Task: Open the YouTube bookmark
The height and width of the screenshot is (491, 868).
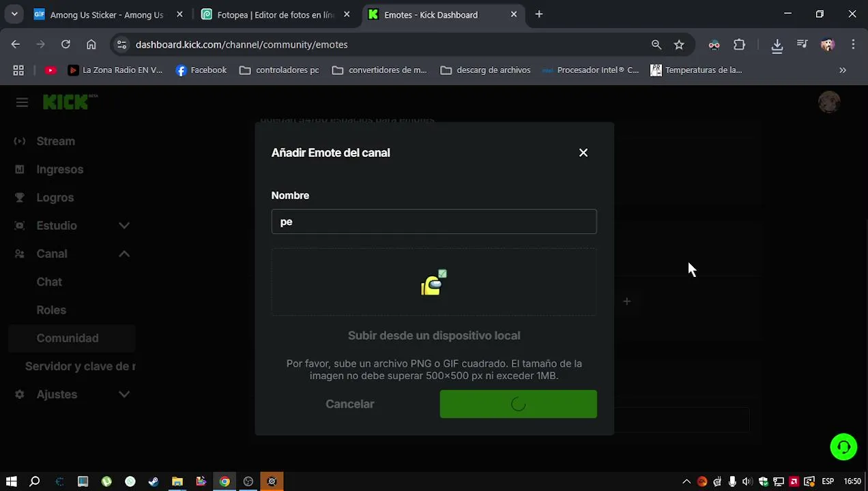Action: pos(50,70)
